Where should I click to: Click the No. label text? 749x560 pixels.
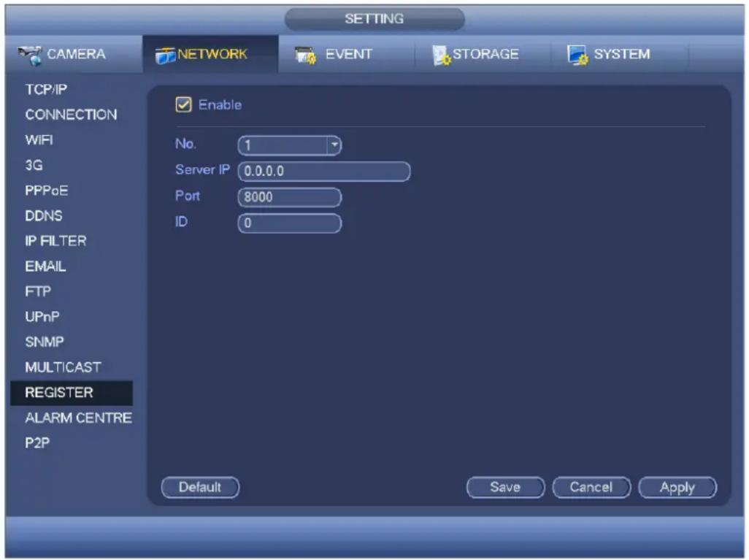[x=185, y=144]
